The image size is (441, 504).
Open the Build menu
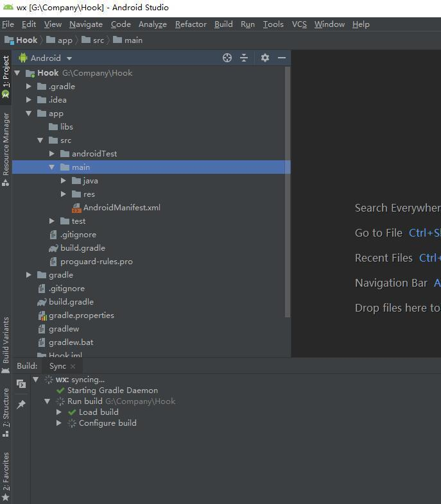[x=223, y=24]
